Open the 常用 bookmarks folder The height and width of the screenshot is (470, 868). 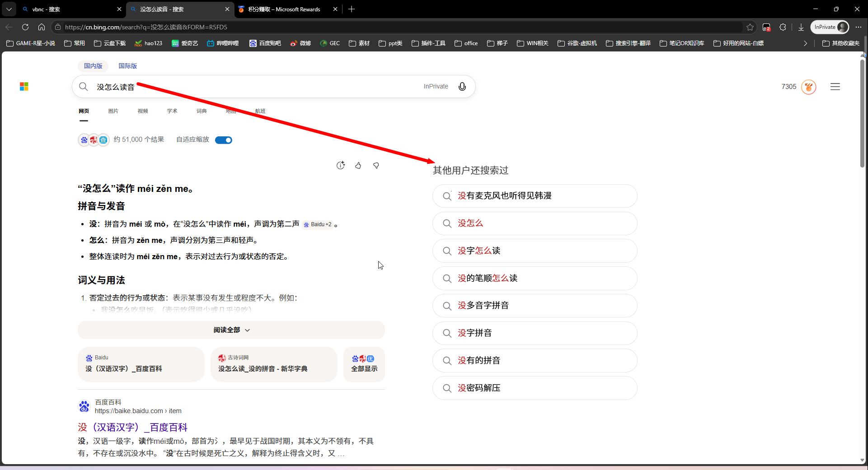point(75,43)
